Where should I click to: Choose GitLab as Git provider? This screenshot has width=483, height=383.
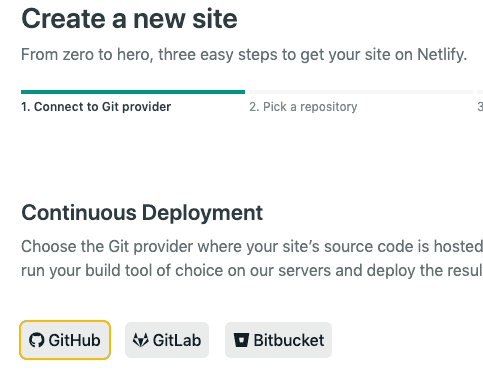click(x=167, y=340)
